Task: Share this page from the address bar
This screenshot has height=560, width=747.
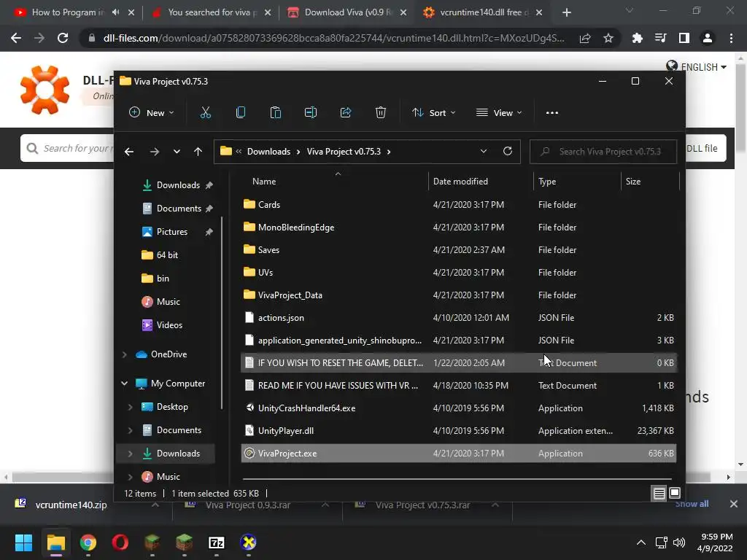Action: [585, 38]
